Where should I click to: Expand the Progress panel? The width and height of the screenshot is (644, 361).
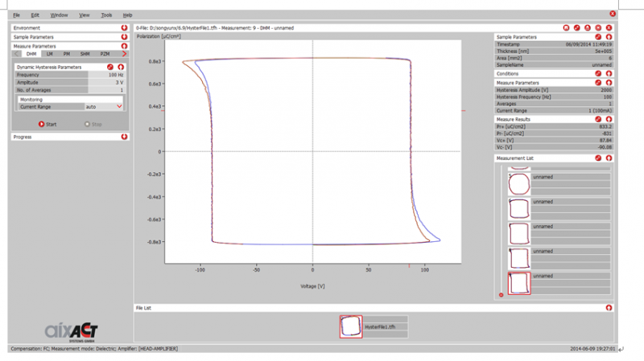(124, 137)
